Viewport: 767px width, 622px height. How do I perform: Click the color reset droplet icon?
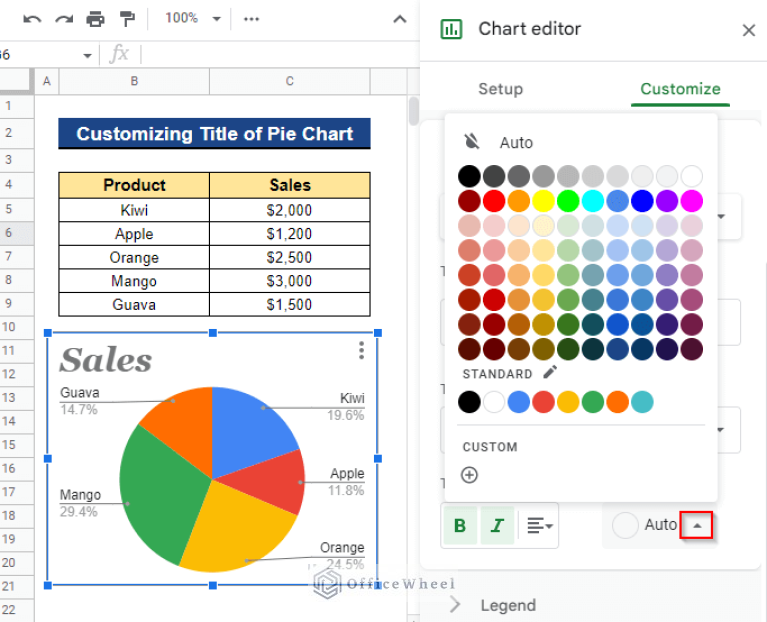tap(472, 142)
